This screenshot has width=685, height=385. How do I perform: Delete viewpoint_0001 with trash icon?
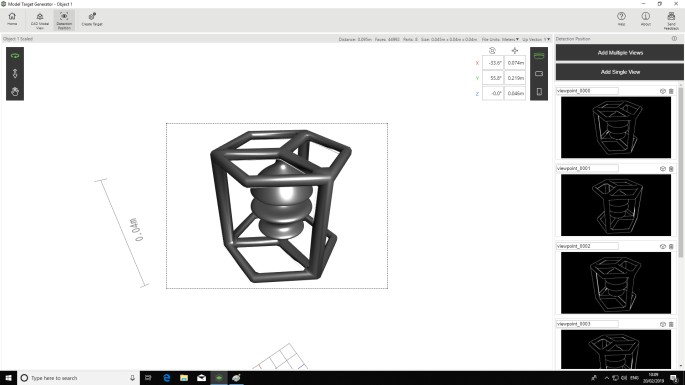[x=671, y=169]
